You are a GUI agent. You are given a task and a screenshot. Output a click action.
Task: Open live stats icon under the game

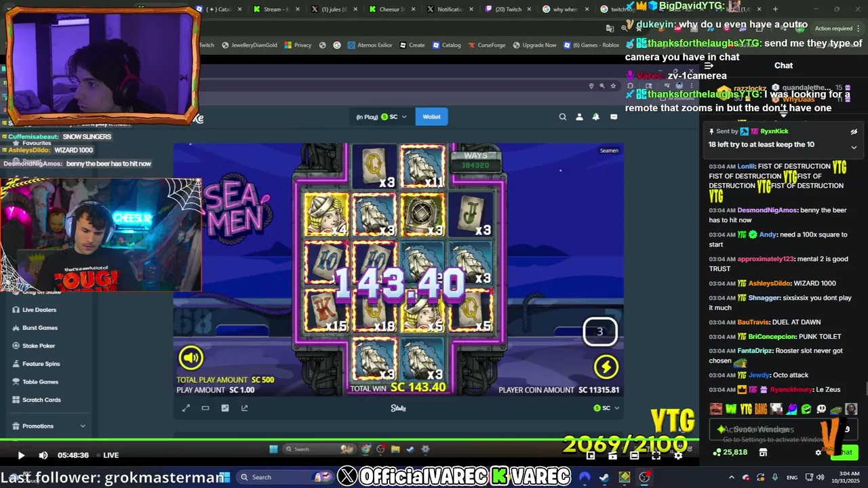pos(225,408)
